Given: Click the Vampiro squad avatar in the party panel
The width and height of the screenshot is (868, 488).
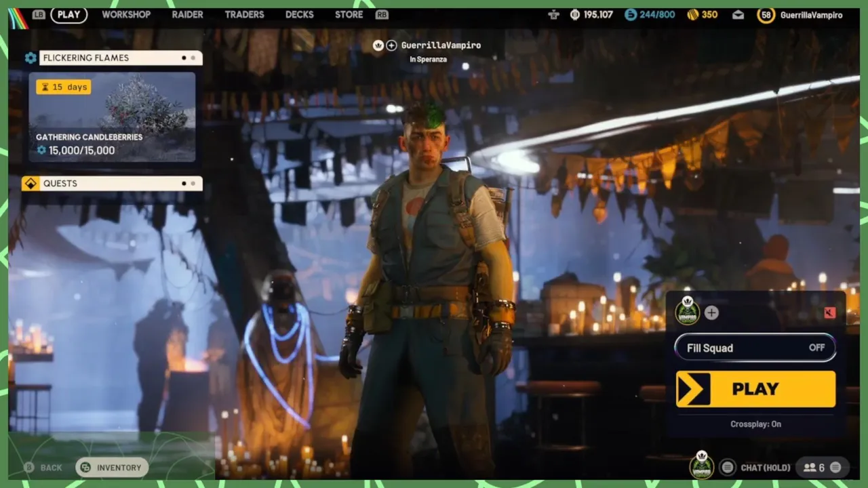Looking at the screenshot, I should (688, 312).
